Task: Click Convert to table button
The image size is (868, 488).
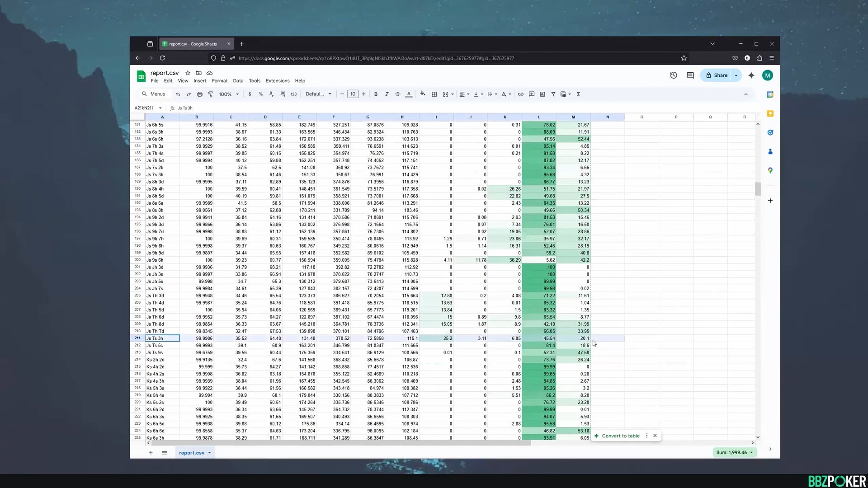Action: coord(620,436)
